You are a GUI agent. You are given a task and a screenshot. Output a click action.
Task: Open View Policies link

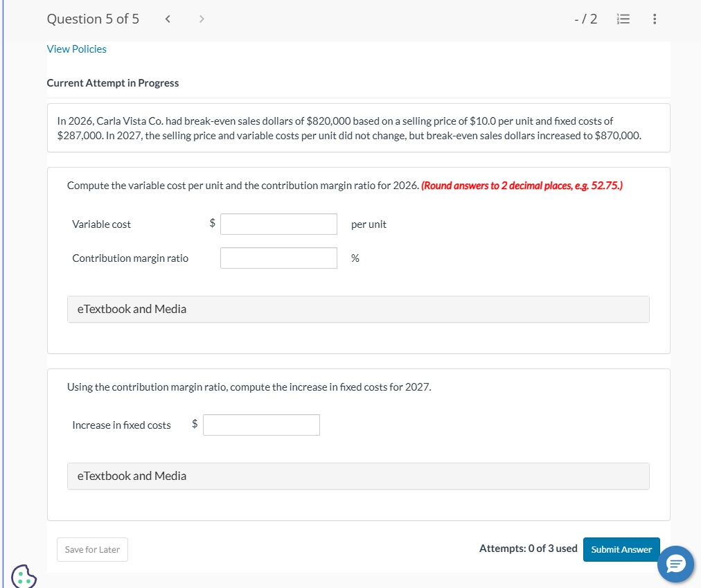tap(77, 49)
